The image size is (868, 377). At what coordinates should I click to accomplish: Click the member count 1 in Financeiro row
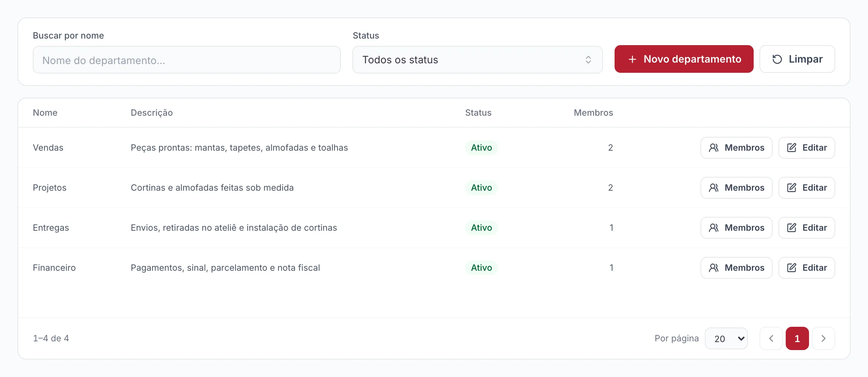coord(611,268)
